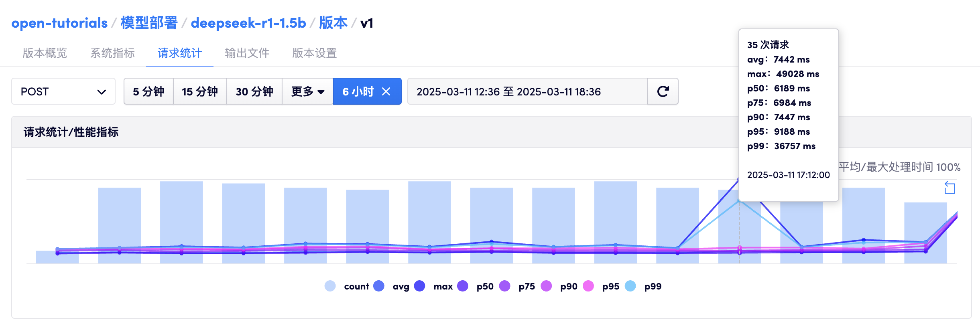Open the date range picker field
The width and height of the screenshot is (980, 336).
[x=527, y=91]
